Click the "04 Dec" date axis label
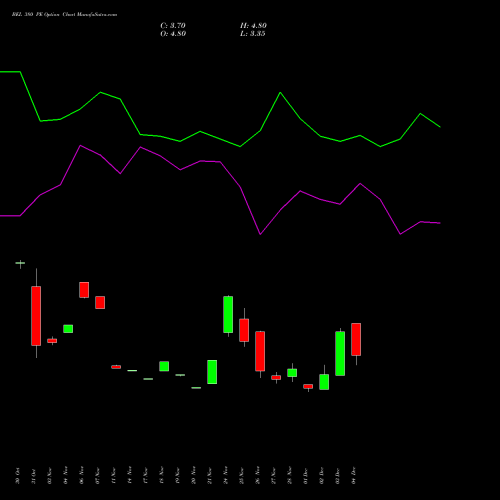Viewport: 500px width, 500px height. 354,476
